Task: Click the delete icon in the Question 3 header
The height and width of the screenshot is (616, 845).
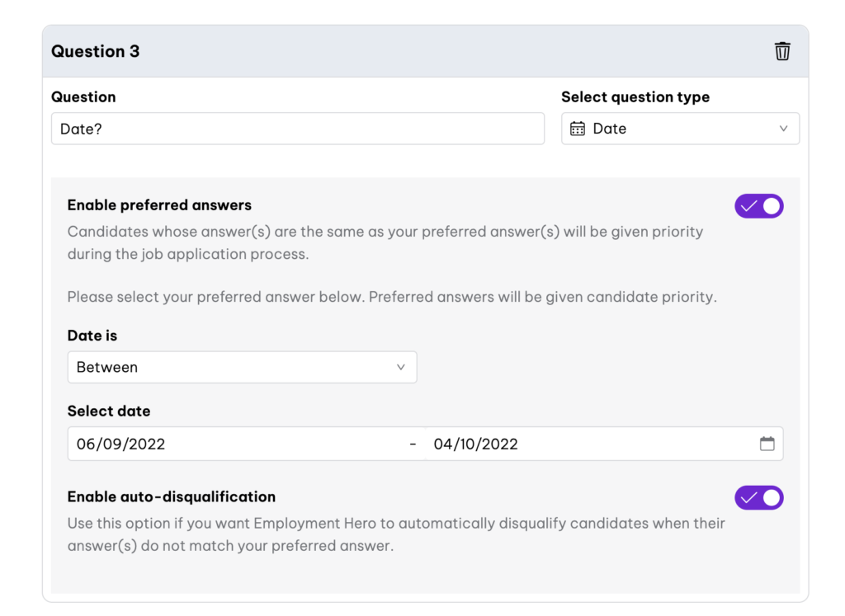Action: tap(782, 50)
